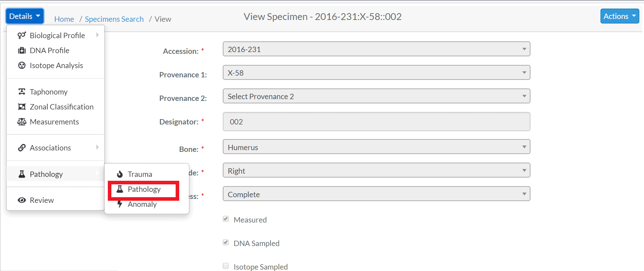Viewport: 644px width, 271px height.
Task: Click the Measurements scale icon
Action: click(x=22, y=122)
